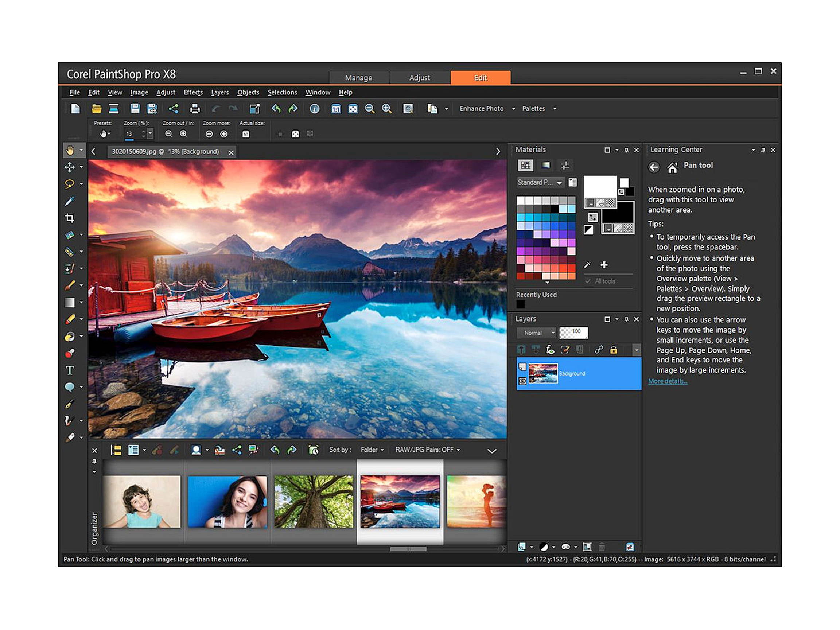Toggle the pin on the Learning Center panel
Viewport: 840px width, 630px height.
coord(763,150)
